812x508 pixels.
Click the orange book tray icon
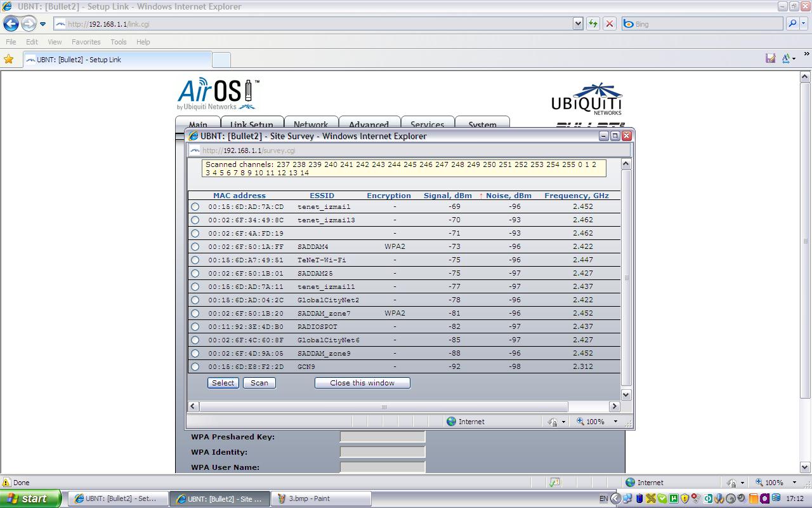click(x=754, y=498)
